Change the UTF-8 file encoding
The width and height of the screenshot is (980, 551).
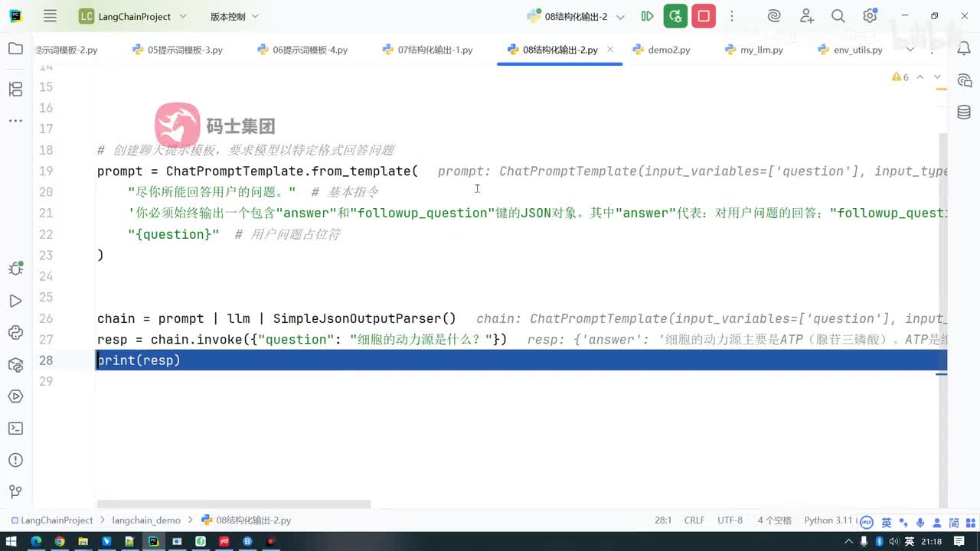pyautogui.click(x=730, y=520)
